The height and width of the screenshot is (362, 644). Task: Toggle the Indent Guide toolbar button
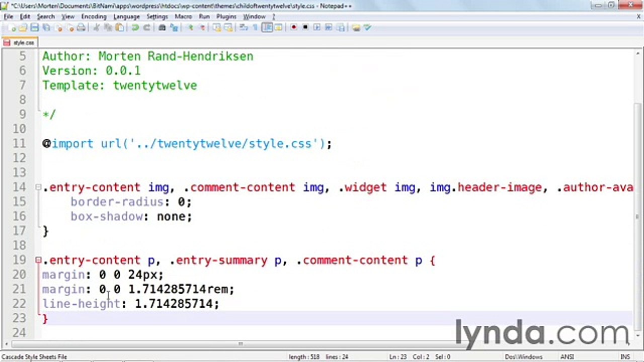(267, 28)
